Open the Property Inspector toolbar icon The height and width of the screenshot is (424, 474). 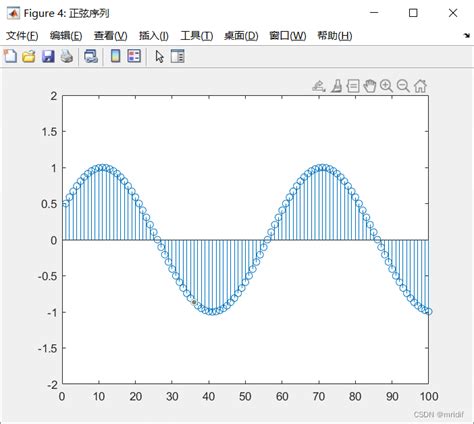[177, 56]
